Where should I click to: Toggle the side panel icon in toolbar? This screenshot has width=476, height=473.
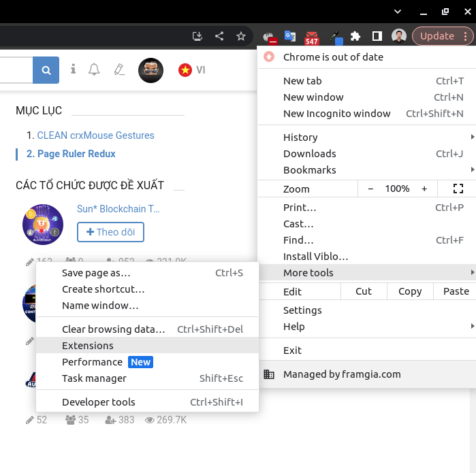377,36
